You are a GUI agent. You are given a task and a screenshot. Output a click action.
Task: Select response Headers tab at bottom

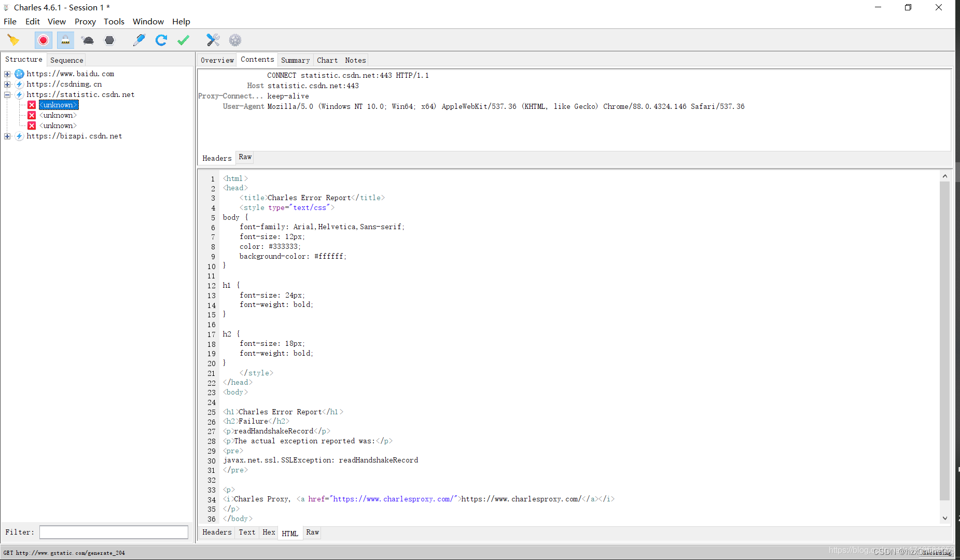point(217,532)
